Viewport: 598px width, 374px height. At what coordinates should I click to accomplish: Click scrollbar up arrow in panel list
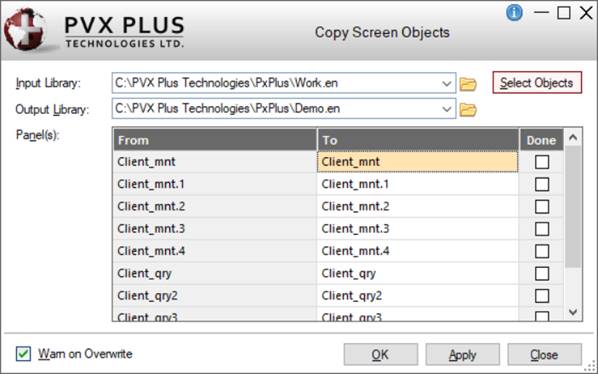click(x=573, y=138)
